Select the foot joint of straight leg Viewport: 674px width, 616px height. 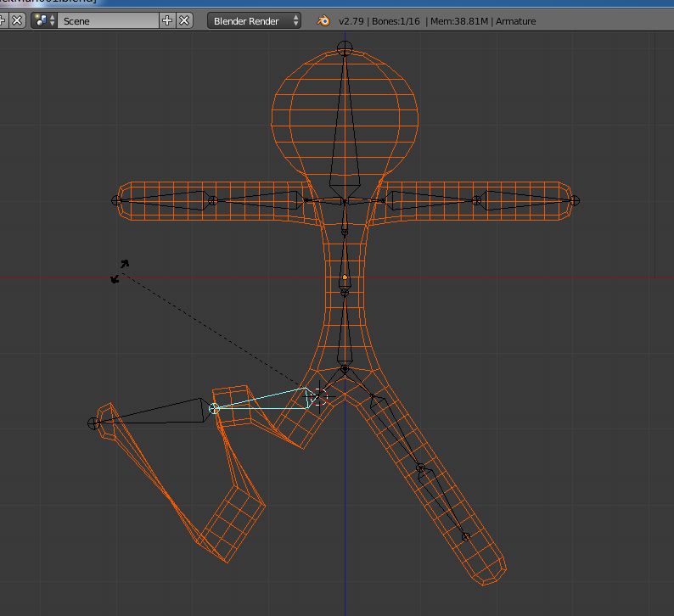click(x=466, y=537)
